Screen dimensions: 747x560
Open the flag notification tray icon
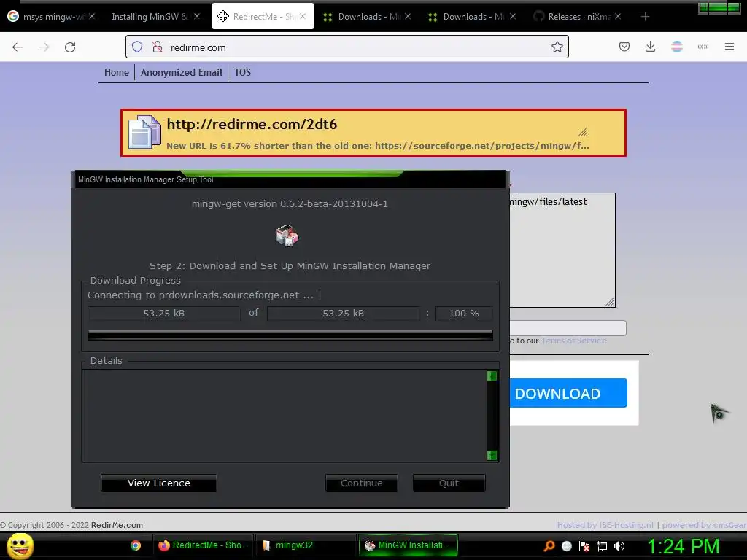pos(584,546)
